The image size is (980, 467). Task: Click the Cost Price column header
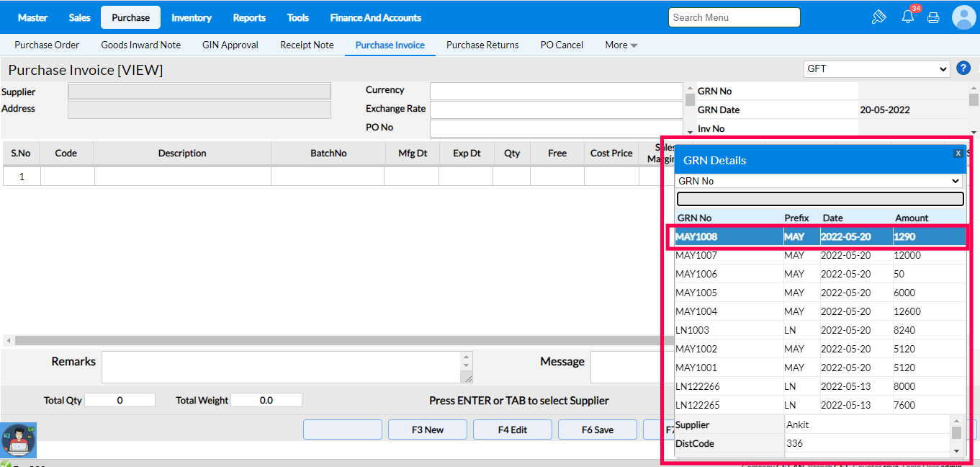pyautogui.click(x=611, y=153)
